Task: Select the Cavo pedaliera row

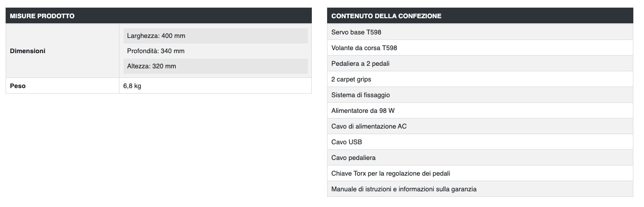Action: coord(353,158)
